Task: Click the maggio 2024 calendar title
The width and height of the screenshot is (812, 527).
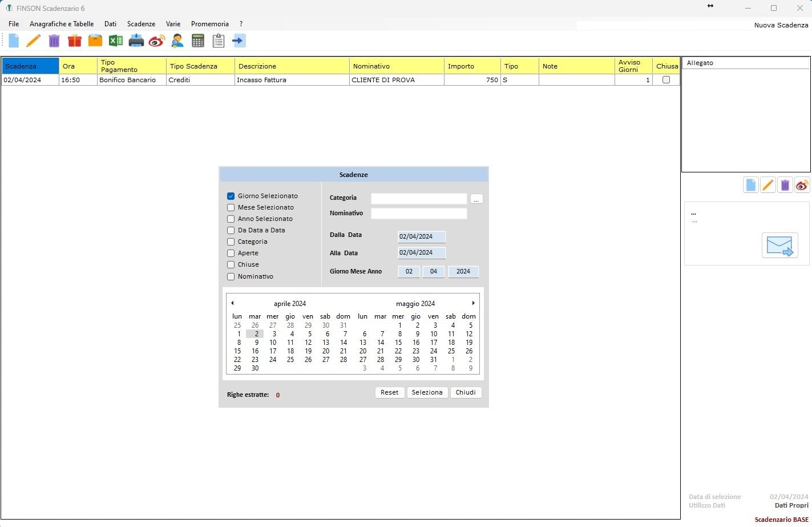Action: point(415,304)
